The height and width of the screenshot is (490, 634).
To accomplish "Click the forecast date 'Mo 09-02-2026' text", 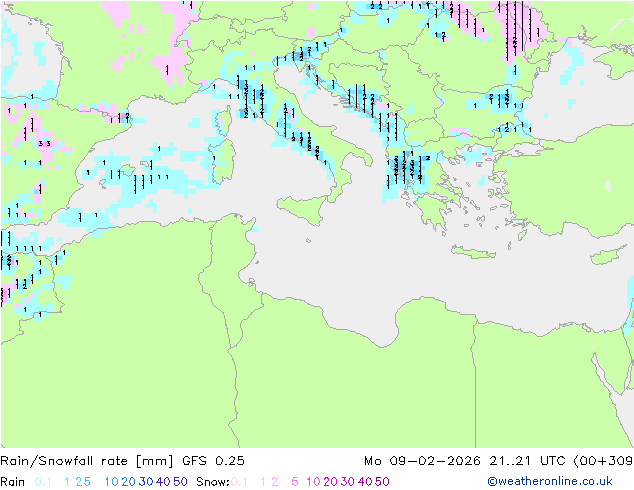I will [422, 461].
